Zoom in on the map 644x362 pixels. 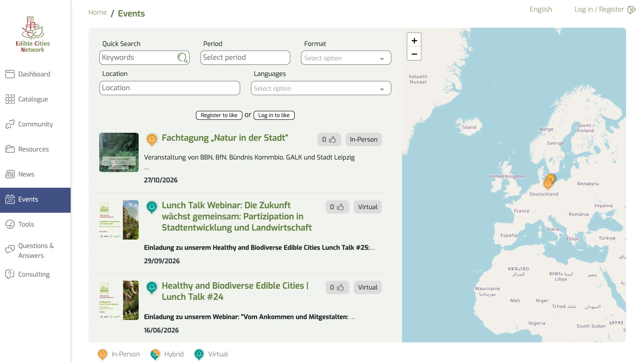(414, 40)
